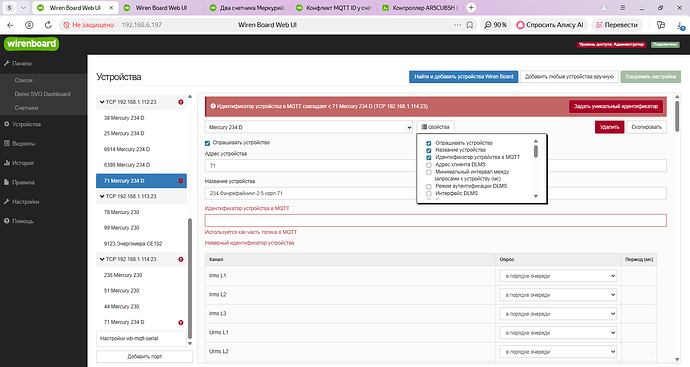
Task: Click the properties popup scrollbar thumb
Action: [x=536, y=151]
